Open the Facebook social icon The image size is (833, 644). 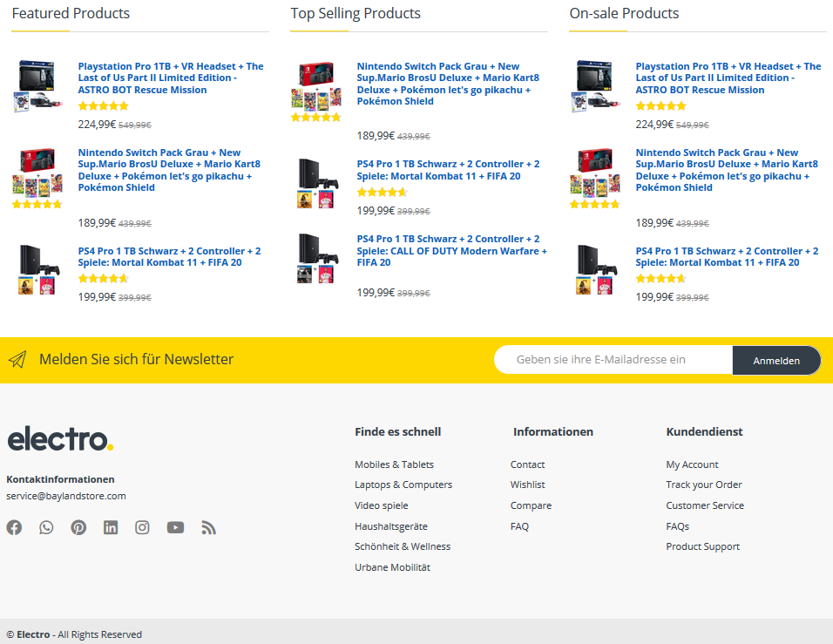(x=14, y=527)
